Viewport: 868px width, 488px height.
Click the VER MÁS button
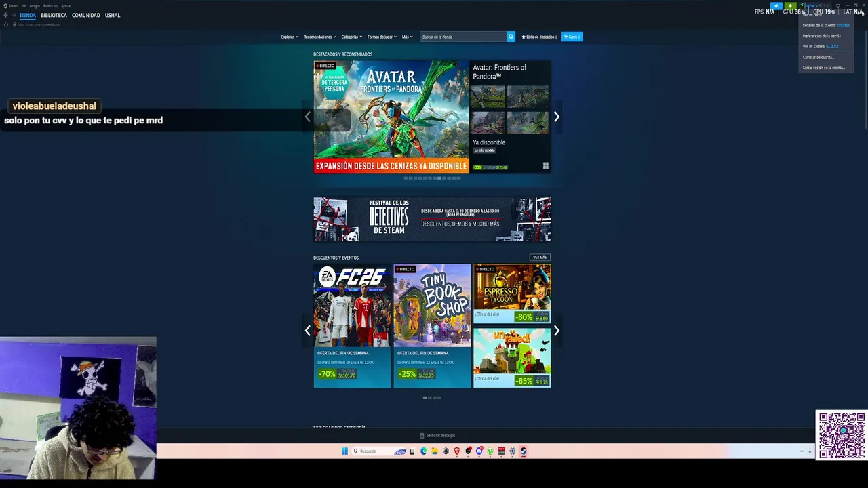pyautogui.click(x=540, y=258)
